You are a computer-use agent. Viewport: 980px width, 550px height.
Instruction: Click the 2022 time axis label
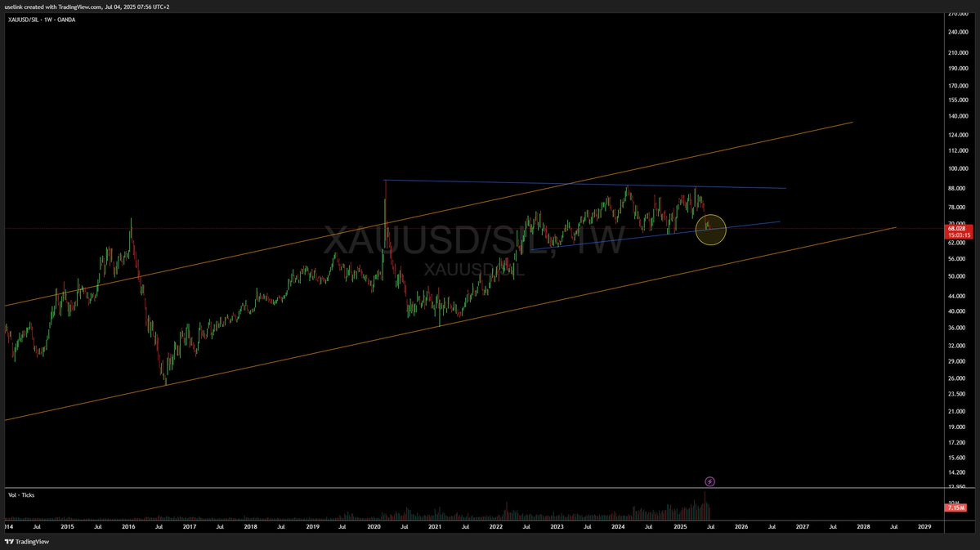[x=496, y=527]
